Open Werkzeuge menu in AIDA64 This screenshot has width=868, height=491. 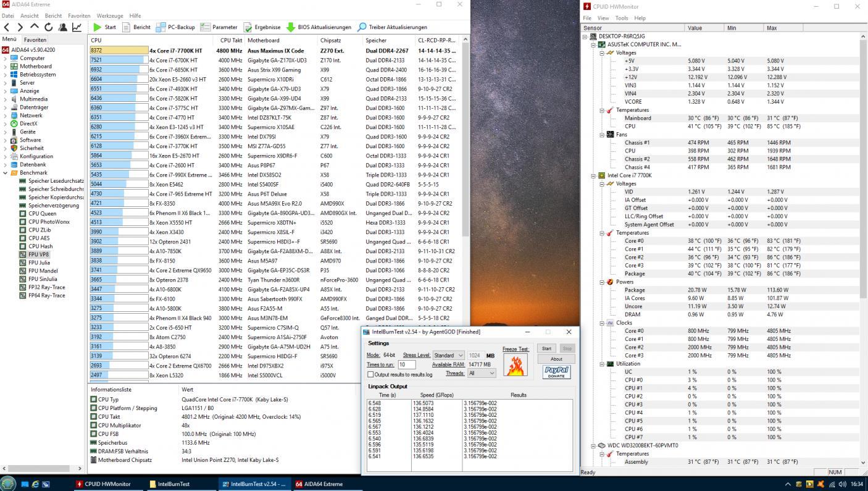(110, 15)
